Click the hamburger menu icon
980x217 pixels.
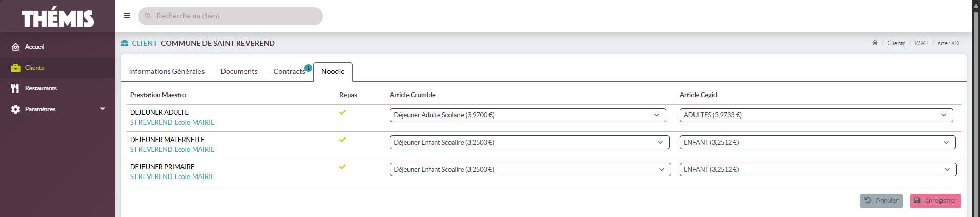coord(127,15)
